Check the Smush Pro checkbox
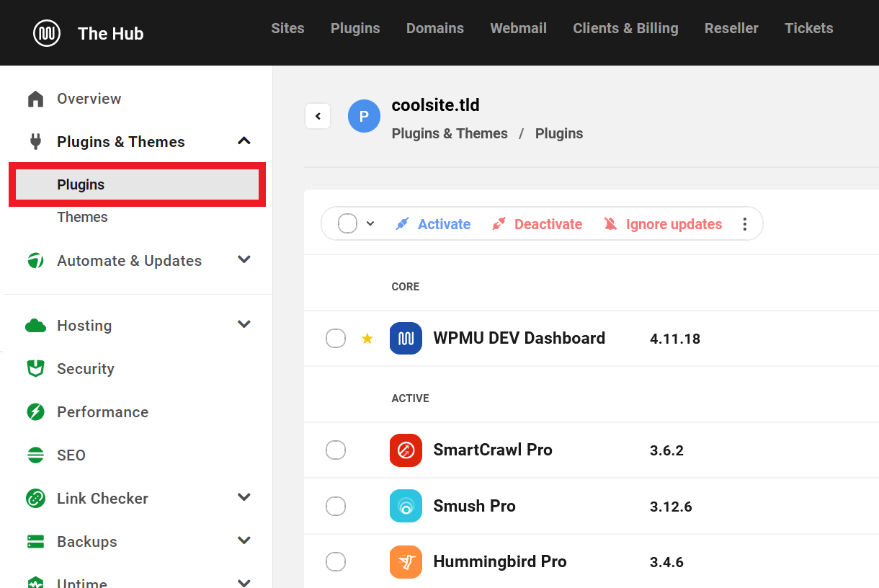The height and width of the screenshot is (588, 879). (336, 507)
